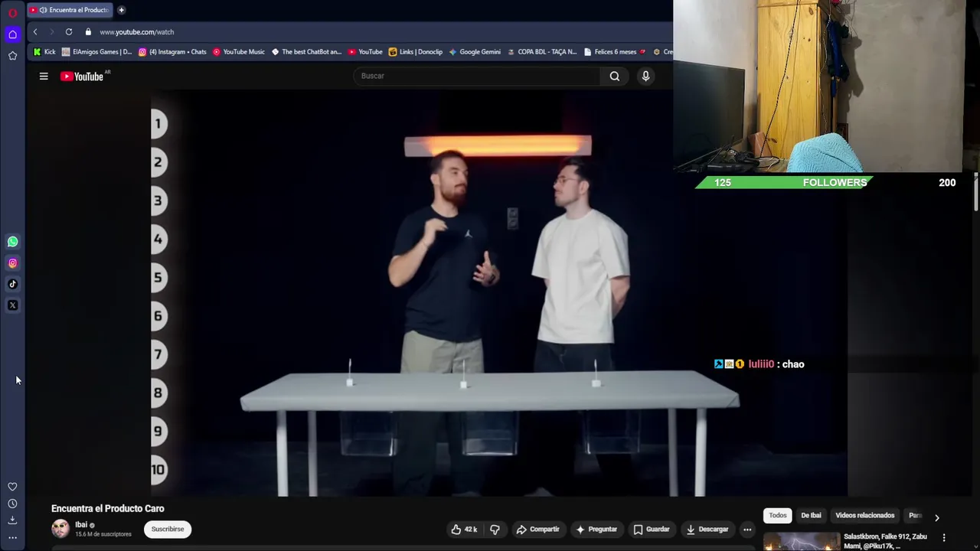The width and height of the screenshot is (980, 551).
Task: Click video title Encuentra el Producto Caro
Action: coord(108,508)
